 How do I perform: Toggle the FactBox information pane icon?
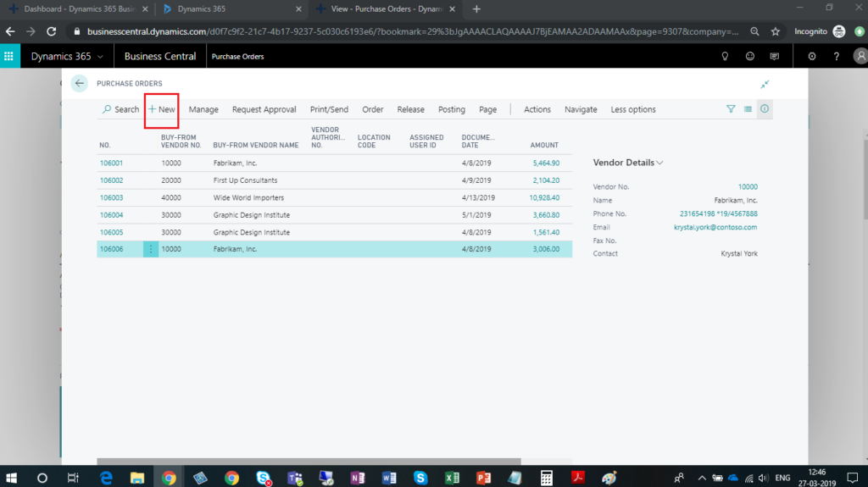(x=765, y=109)
